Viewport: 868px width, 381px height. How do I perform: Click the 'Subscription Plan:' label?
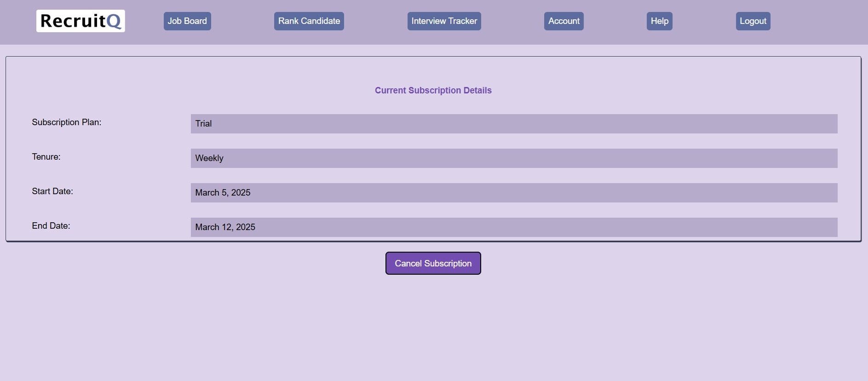click(67, 122)
